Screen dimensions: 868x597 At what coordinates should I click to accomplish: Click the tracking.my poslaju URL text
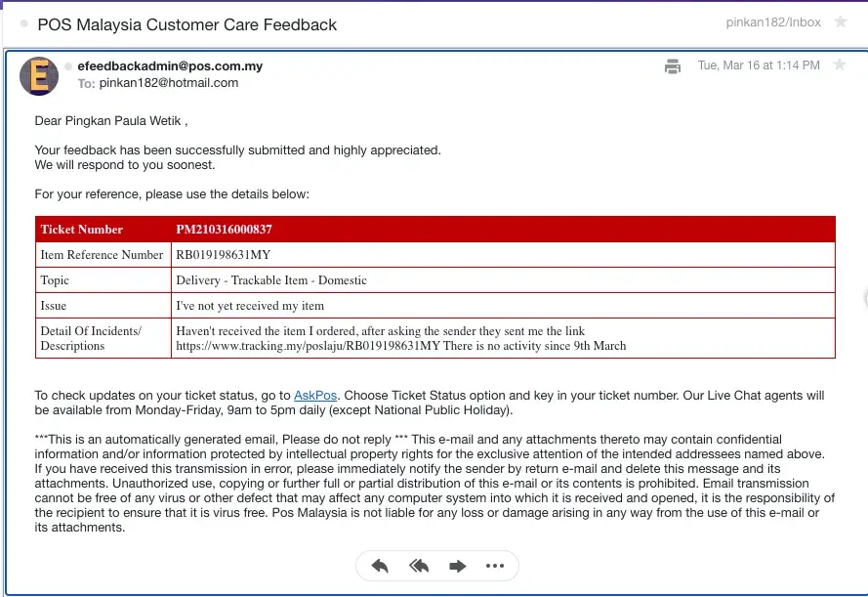coord(308,346)
